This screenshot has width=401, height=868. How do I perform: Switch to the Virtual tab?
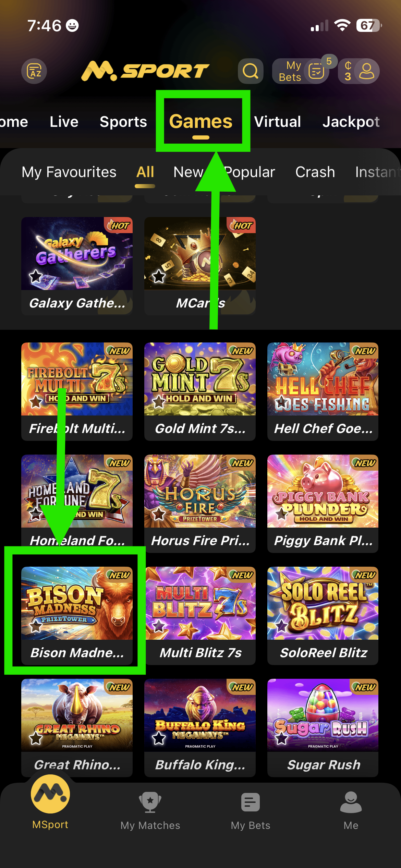point(278,122)
